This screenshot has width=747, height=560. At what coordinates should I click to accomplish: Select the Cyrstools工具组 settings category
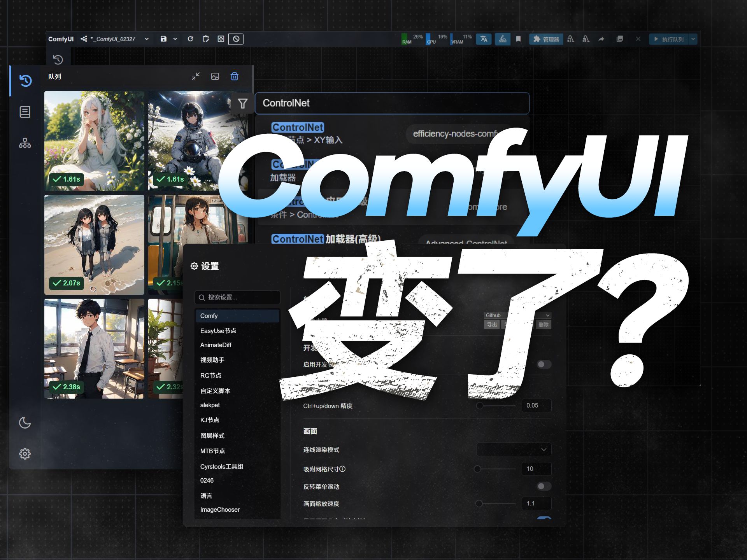coord(237,466)
